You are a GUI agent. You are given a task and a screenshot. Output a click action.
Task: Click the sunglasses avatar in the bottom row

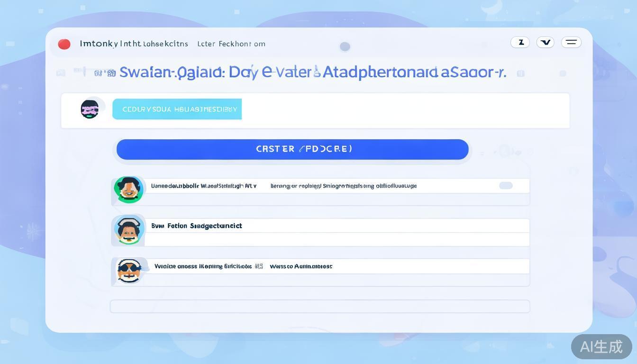[x=128, y=270]
